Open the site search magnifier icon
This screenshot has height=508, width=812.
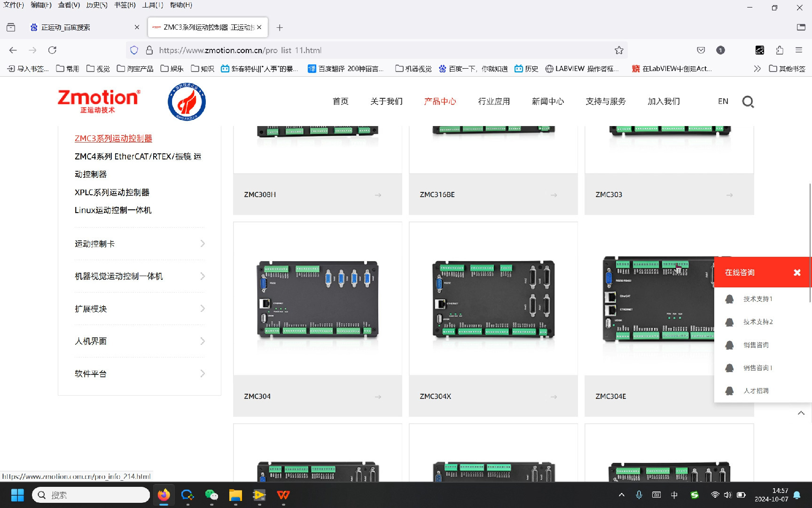point(748,102)
